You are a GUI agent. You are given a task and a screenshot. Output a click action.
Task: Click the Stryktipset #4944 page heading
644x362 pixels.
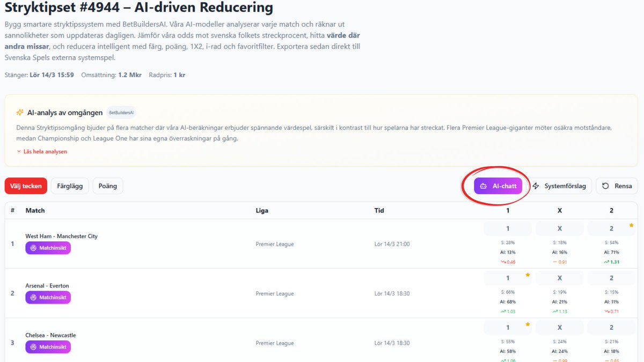tap(139, 8)
